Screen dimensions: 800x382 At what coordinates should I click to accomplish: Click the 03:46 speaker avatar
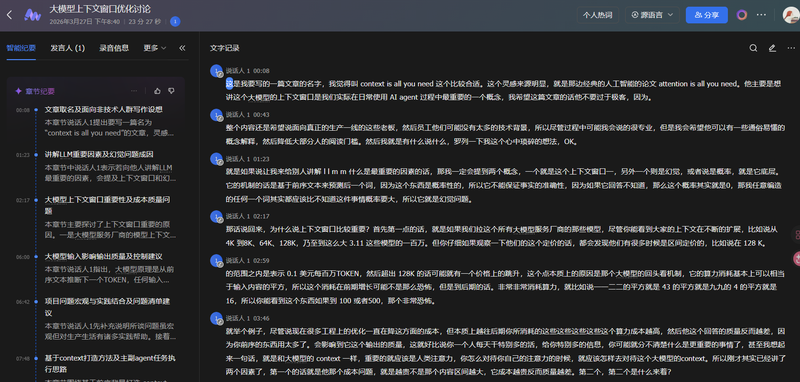[217, 319]
